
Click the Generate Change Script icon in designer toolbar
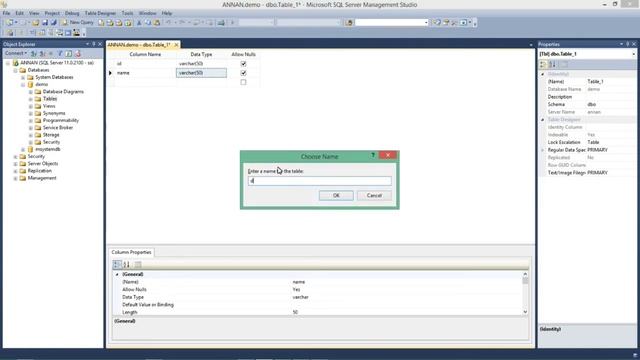click(x=10, y=33)
